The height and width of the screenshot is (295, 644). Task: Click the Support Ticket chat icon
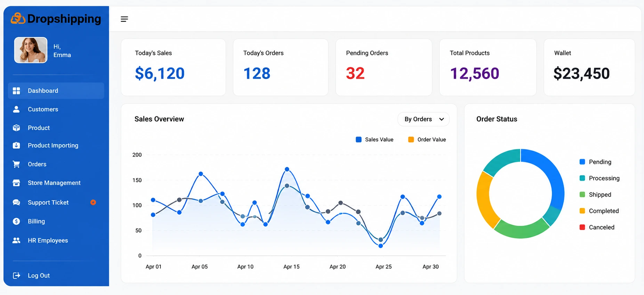(x=16, y=202)
